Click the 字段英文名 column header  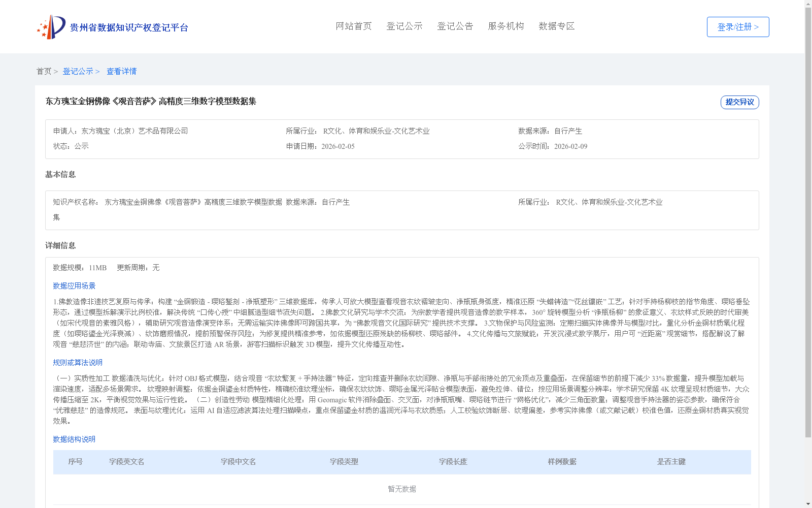point(127,462)
